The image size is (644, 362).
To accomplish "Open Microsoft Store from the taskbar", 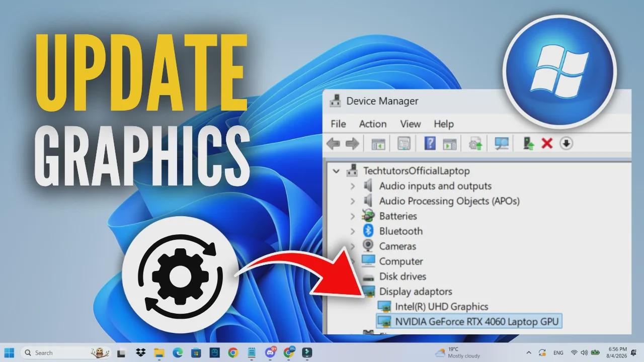I will (x=196, y=353).
